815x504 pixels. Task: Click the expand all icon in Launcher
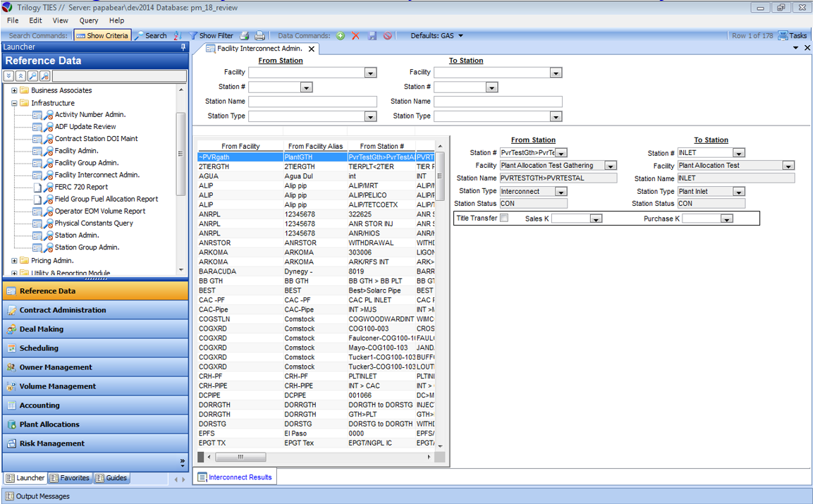tap(9, 76)
